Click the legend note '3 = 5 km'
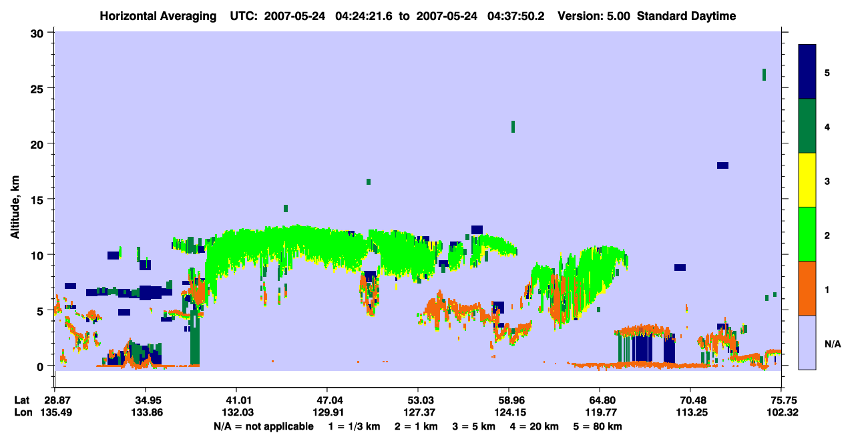 tap(473, 426)
